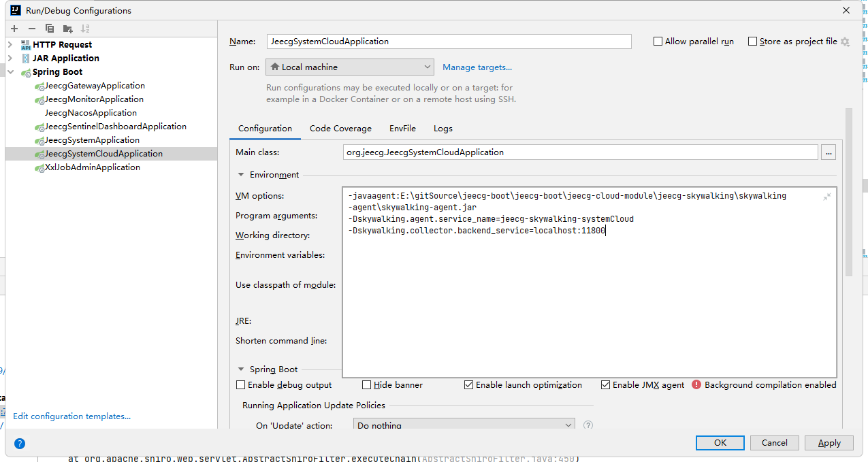This screenshot has height=462, width=868.
Task: Click the Program arguments label
Action: [276, 216]
